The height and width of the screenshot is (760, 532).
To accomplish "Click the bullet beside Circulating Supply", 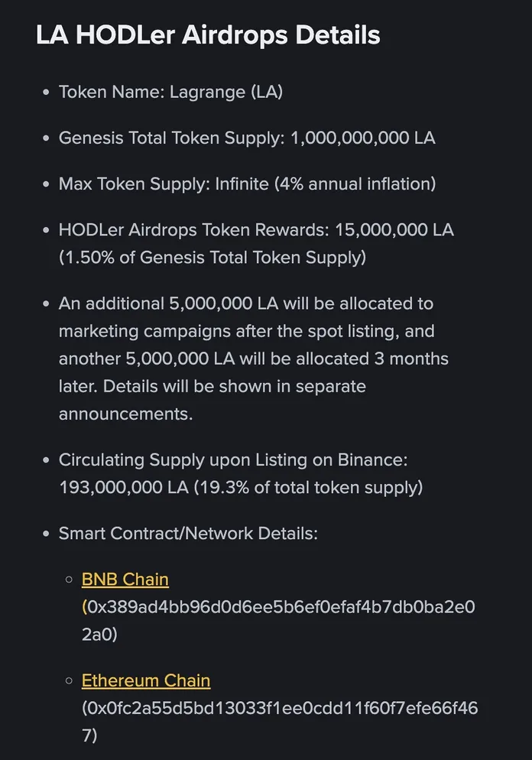I will coord(46,460).
